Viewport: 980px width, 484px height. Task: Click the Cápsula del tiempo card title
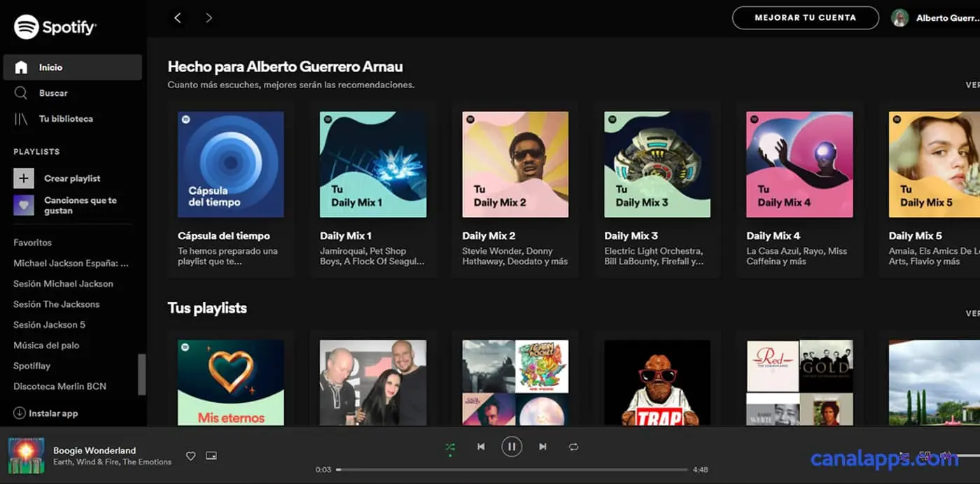(x=224, y=236)
